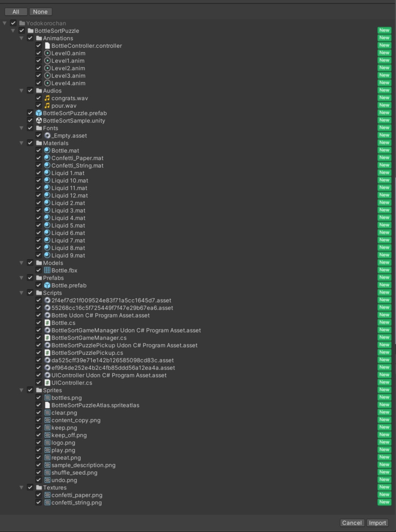Collapse the Materials folder arrow
Screen dimensions: 396x532
point(22,143)
